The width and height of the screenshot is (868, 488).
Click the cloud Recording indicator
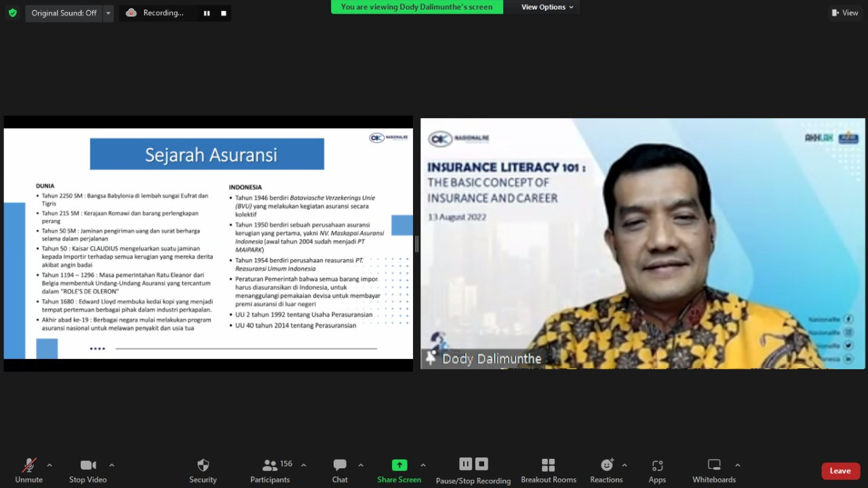click(156, 13)
